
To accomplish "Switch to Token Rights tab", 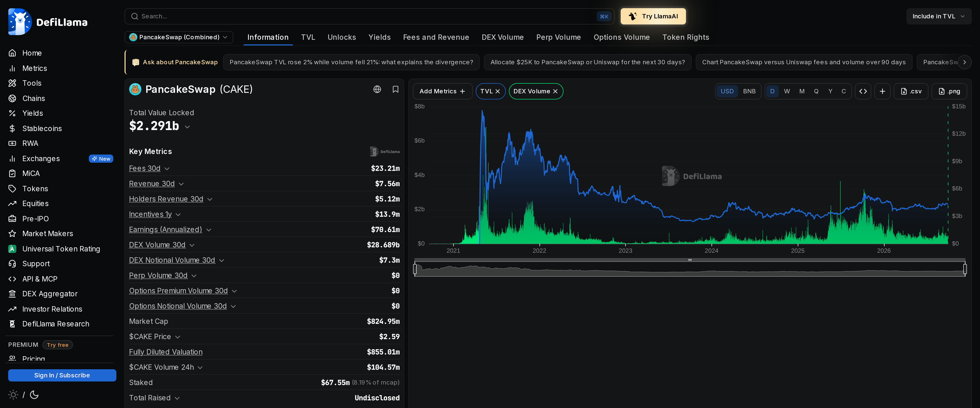I will pyautogui.click(x=685, y=37).
